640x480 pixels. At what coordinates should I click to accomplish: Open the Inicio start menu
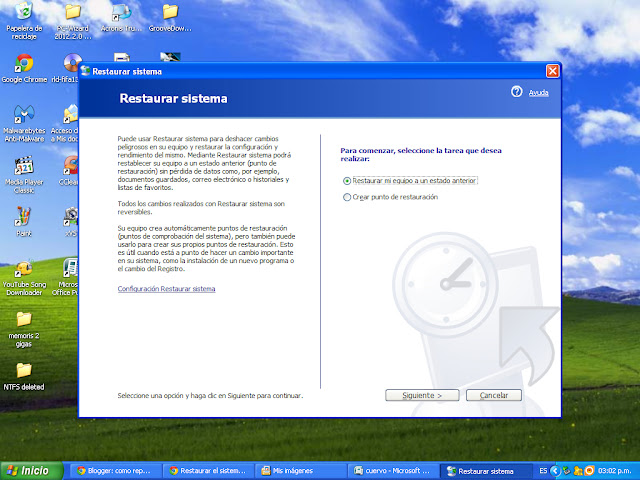[32, 471]
